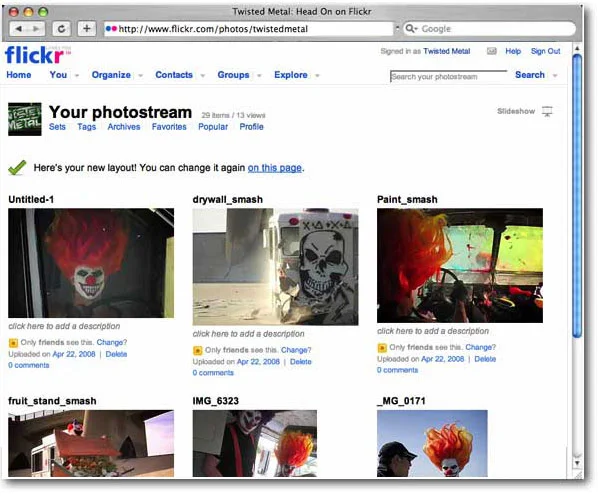The width and height of the screenshot is (598, 504).
Task: Add a description to Paint_smash
Action: (x=433, y=331)
